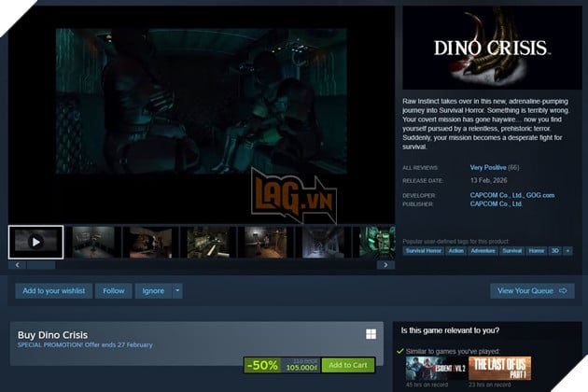Click 'Is this game relevant to you?'

[x=450, y=330]
